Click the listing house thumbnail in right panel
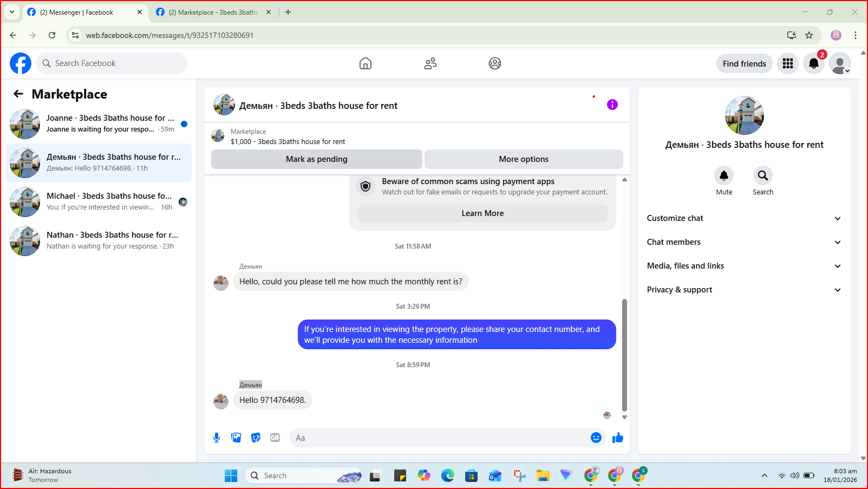868x489 pixels. (x=745, y=115)
